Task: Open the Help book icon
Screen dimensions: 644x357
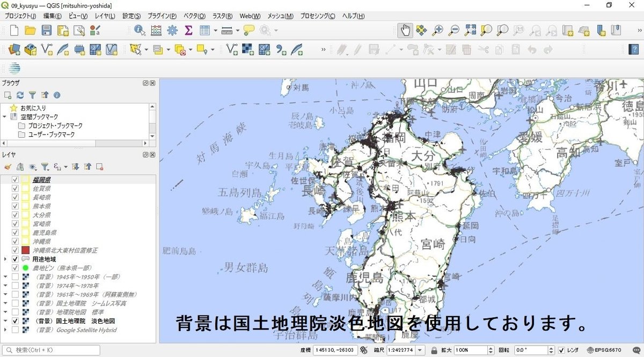Action: [x=634, y=50]
